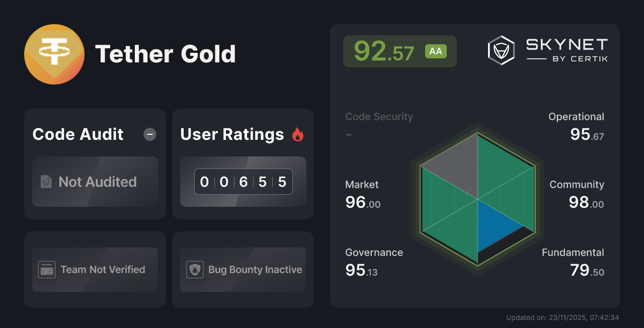Open the Governance metrics section
The height and width of the screenshot is (328, 644).
click(x=374, y=253)
